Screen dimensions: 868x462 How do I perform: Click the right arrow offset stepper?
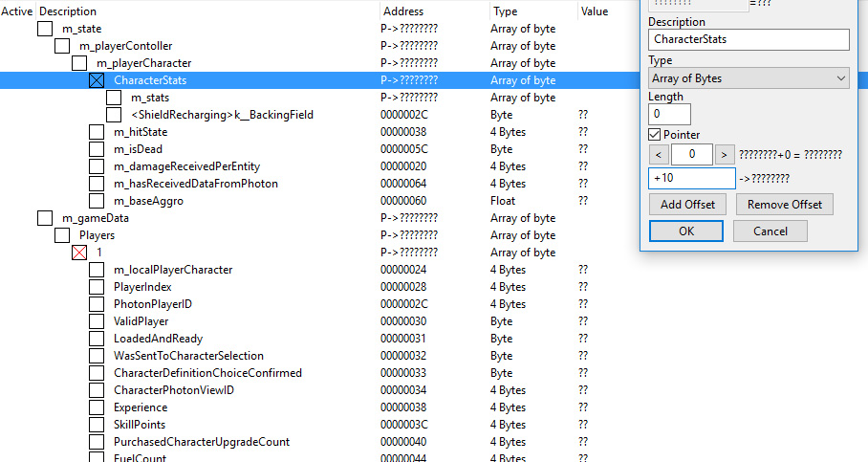[725, 154]
